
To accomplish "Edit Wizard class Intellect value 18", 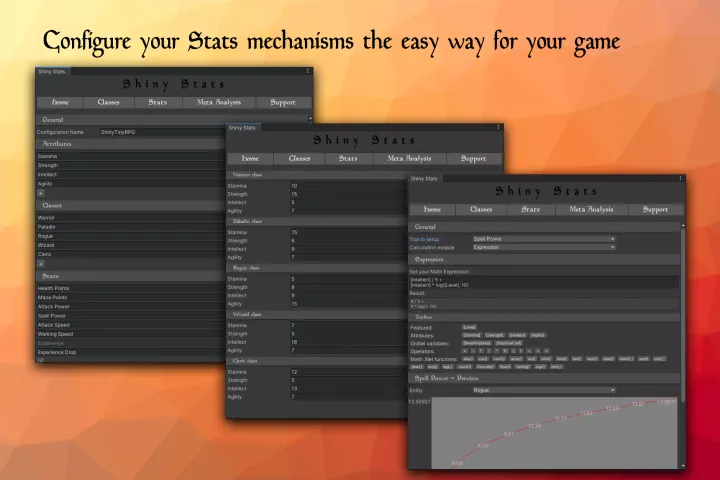I will (349, 342).
